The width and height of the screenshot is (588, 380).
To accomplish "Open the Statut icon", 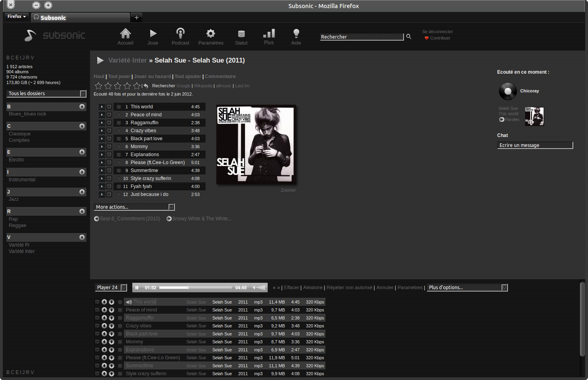I will [x=241, y=34].
